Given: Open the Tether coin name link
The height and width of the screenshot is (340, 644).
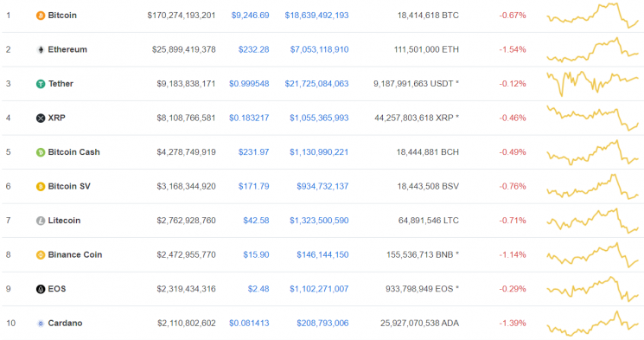Looking at the screenshot, I should (61, 83).
